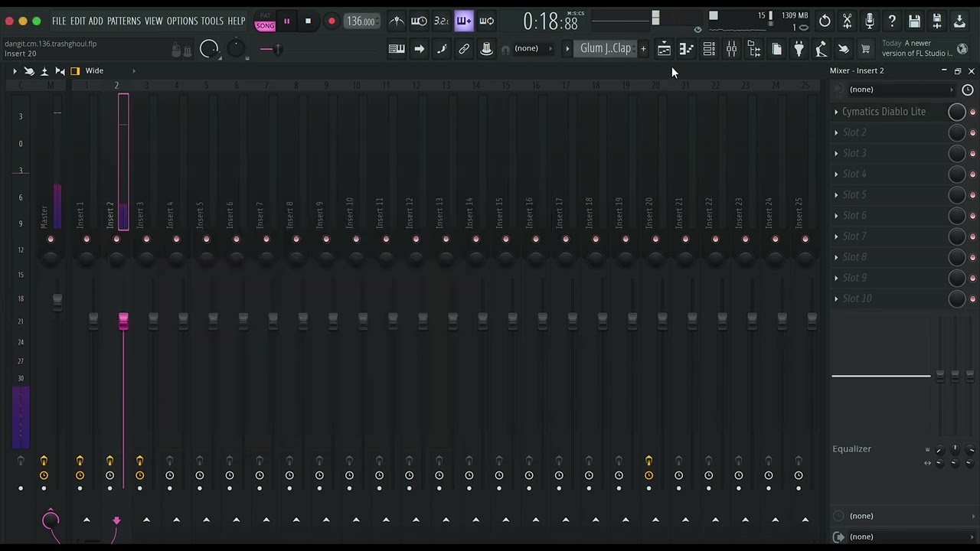Toggle the metronome icon
Viewport: 980px width, 551px height.
click(396, 21)
